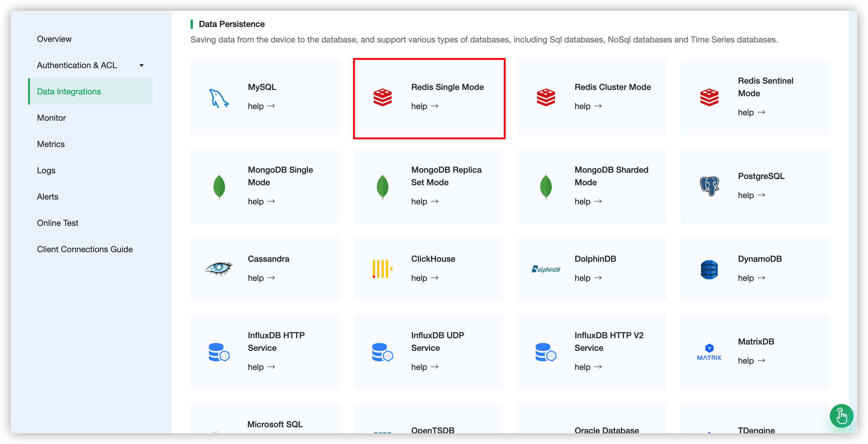Go to Metrics in the sidebar

(51, 144)
